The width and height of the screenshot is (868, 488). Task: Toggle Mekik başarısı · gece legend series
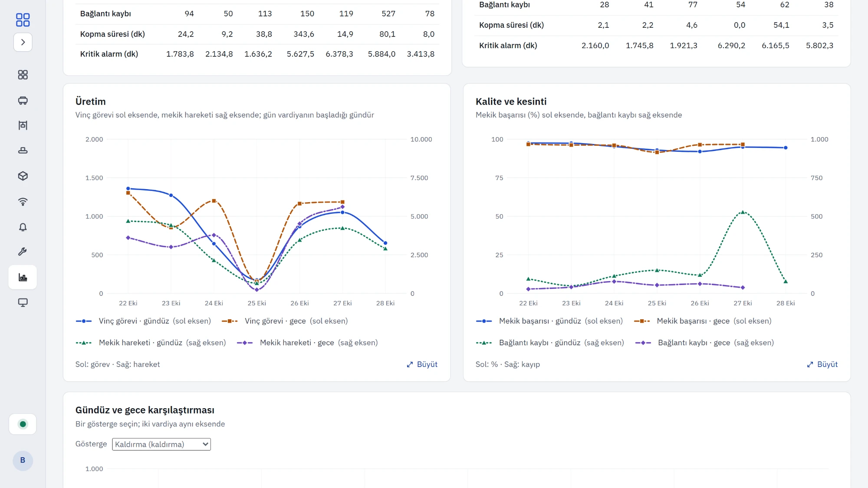click(x=703, y=321)
